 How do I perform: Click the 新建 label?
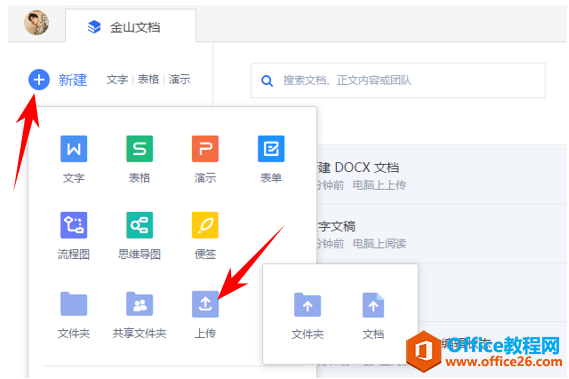73,80
